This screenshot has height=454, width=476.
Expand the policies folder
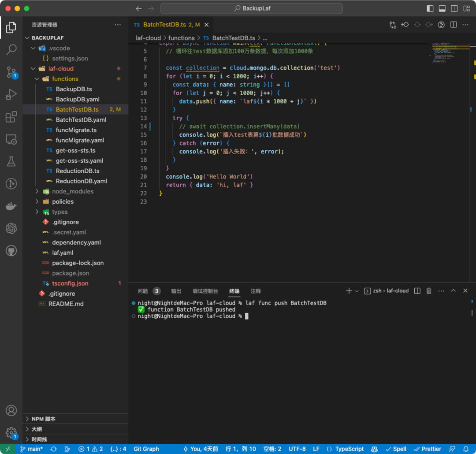pos(37,201)
